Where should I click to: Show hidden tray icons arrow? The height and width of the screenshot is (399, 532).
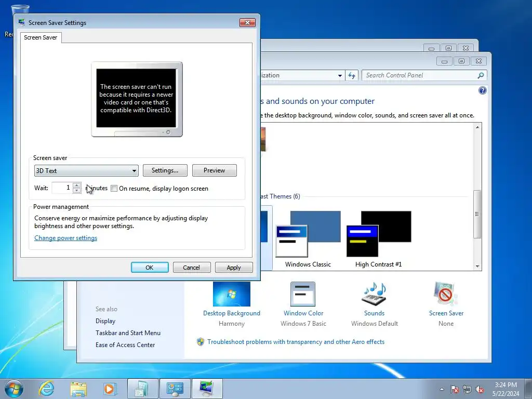pos(442,389)
